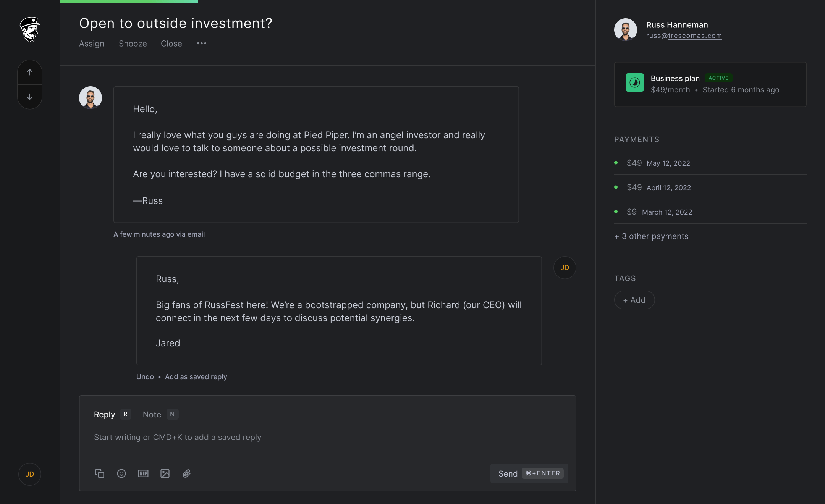
Task: Click the up arrow for previous conversation
Action: pos(30,72)
